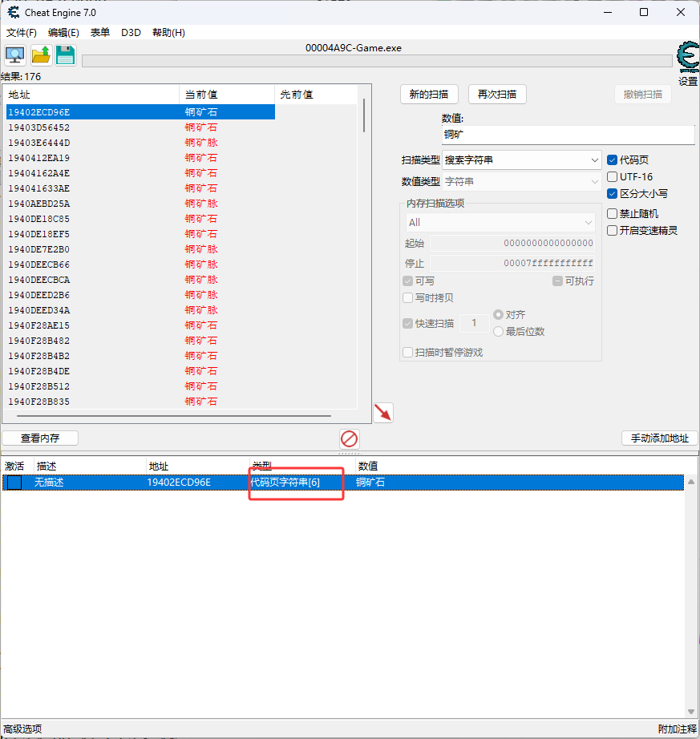
Task: Click the 查看内存 button
Action: click(x=40, y=438)
